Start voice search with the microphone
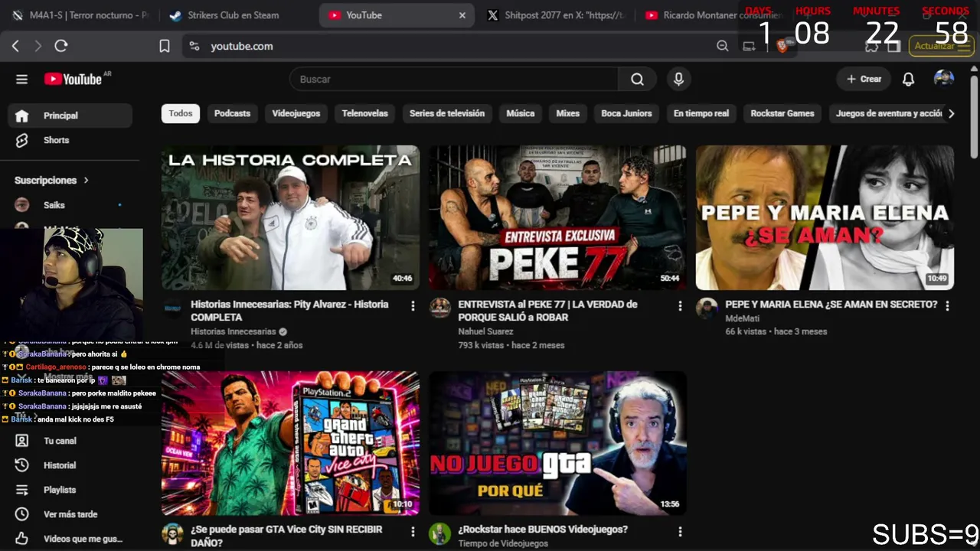 [x=678, y=79]
